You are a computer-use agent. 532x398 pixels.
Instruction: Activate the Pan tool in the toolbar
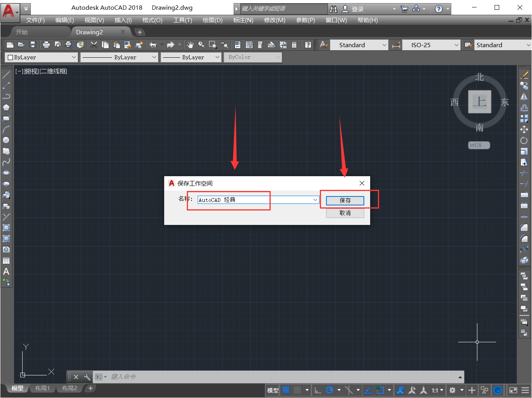(x=190, y=44)
